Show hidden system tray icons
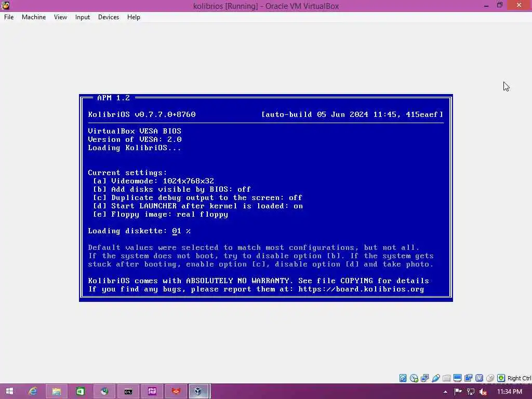 point(445,392)
